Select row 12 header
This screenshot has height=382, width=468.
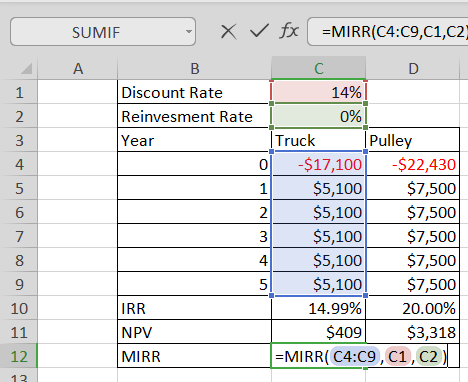(19, 356)
